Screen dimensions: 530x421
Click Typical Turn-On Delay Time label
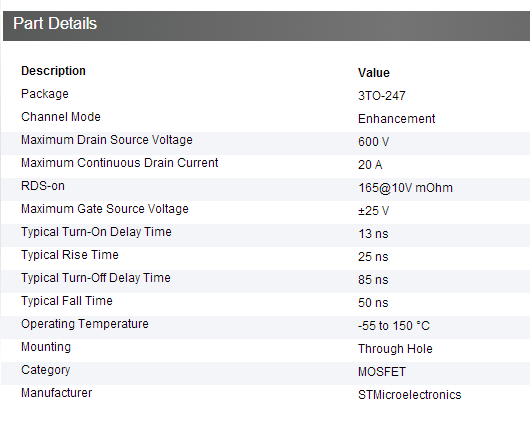96,232
